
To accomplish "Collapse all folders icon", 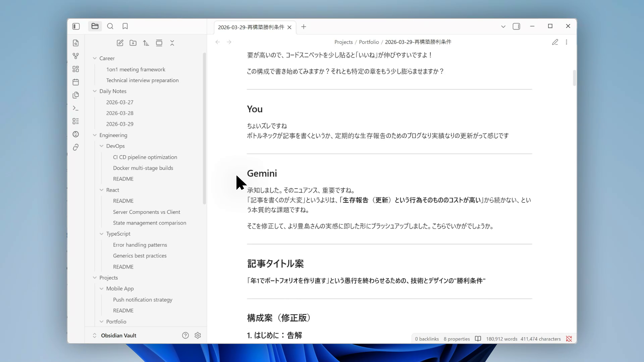I will tap(172, 43).
